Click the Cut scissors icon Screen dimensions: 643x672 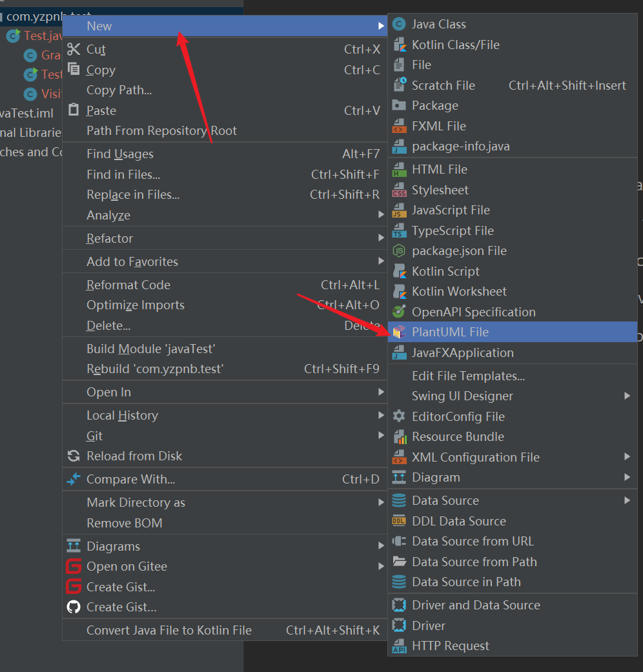74,49
